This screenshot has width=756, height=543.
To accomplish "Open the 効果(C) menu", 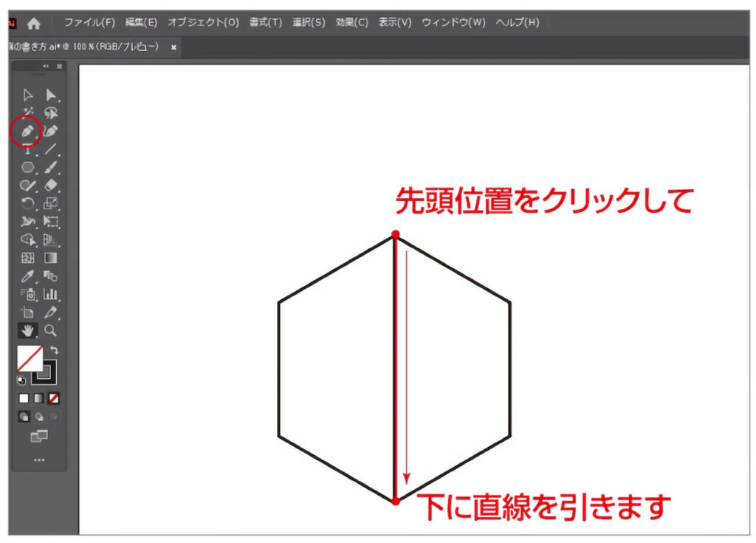I will click(x=352, y=22).
